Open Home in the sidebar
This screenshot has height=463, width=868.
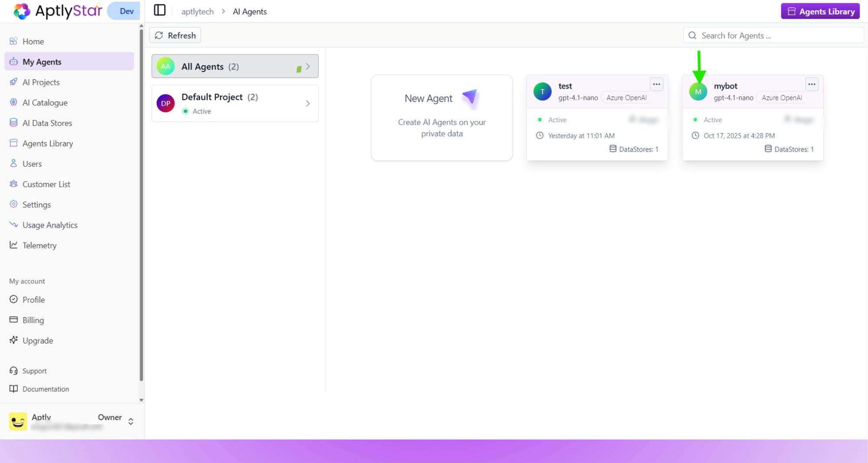pos(69,41)
